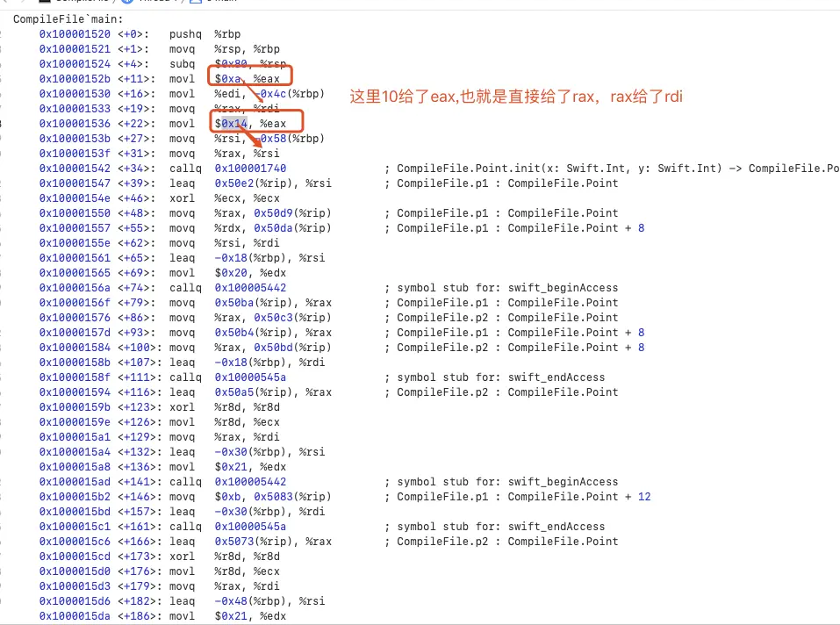840x625 pixels.
Task: Click address 0x1000015a8 at offset +136
Action: [75, 467]
